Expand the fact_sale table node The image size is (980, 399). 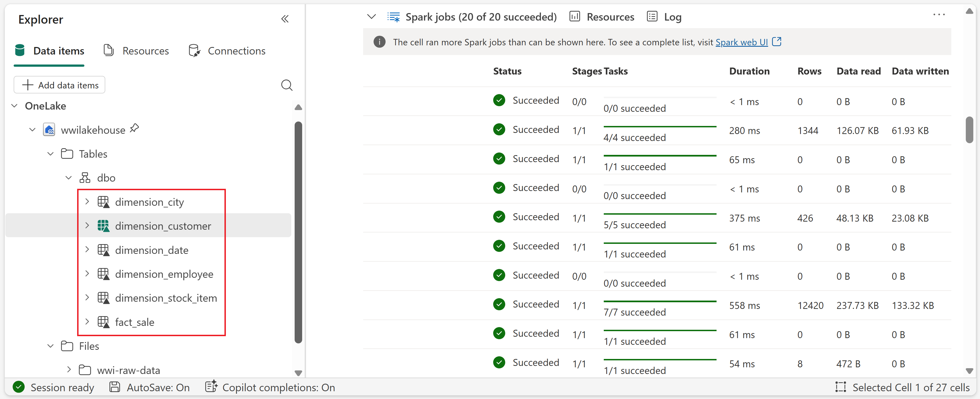pos(87,322)
